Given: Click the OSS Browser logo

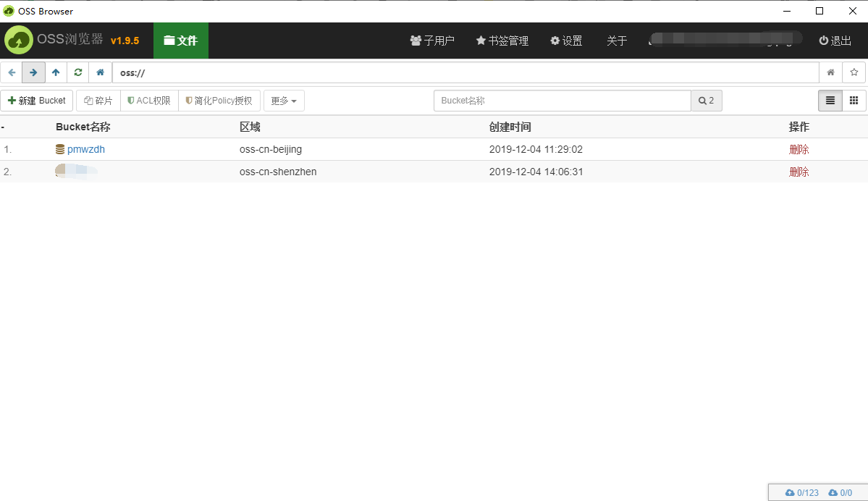Looking at the screenshot, I should [x=18, y=41].
